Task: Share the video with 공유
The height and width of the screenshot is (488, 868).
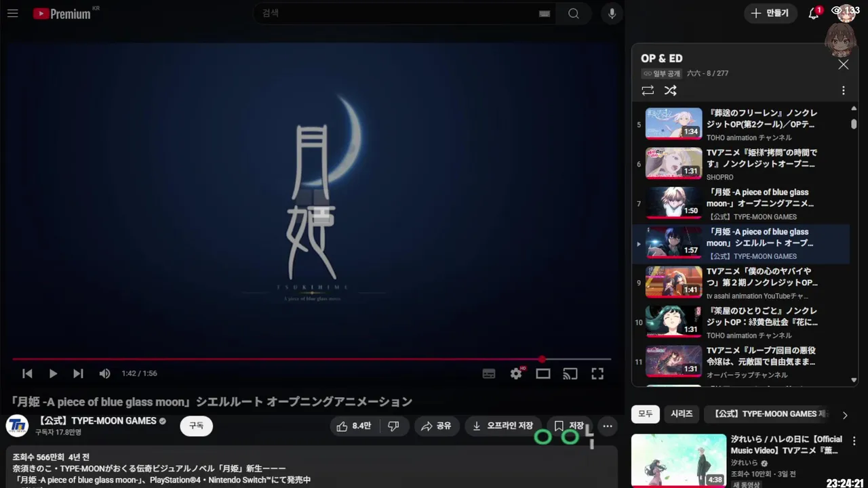Action: [x=436, y=426]
